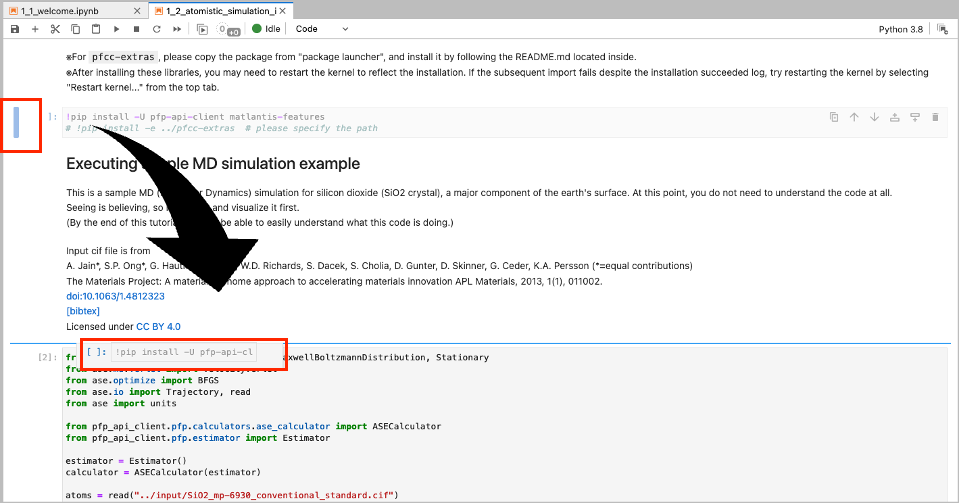Save the notebook with the disk icon
Image resolution: width=959 pixels, height=503 pixels.
click(14, 29)
